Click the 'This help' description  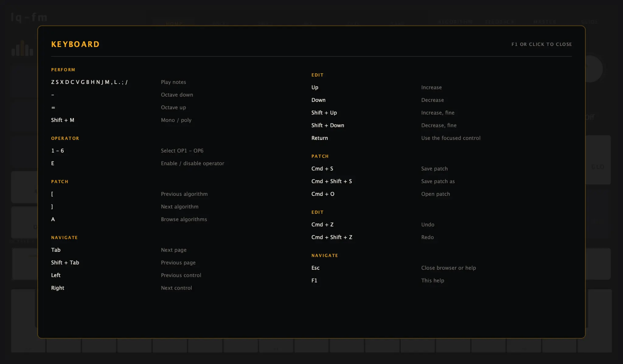[433, 281]
